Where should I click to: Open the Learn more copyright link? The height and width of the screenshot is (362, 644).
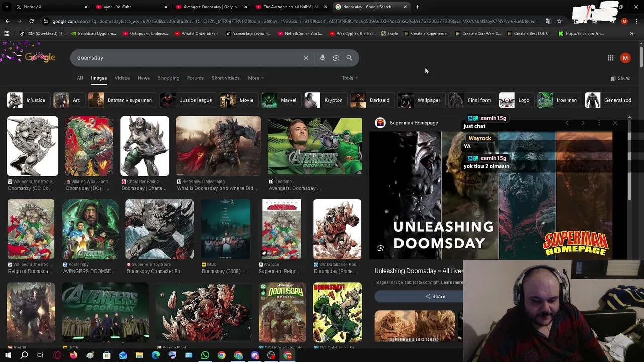point(452,282)
